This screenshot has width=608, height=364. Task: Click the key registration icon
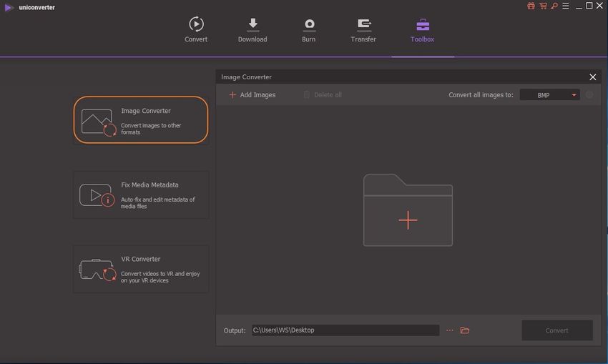(553, 6)
